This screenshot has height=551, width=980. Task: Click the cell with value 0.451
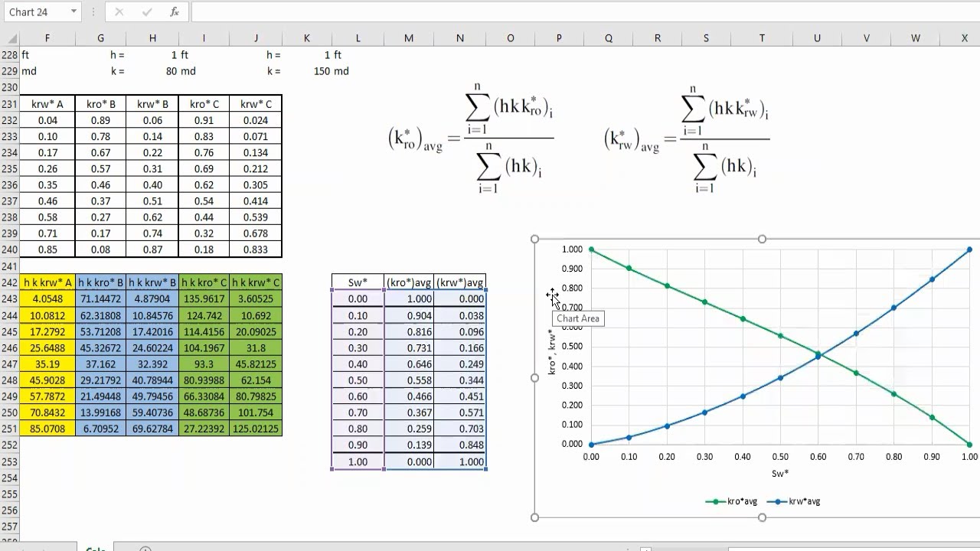[x=460, y=396]
